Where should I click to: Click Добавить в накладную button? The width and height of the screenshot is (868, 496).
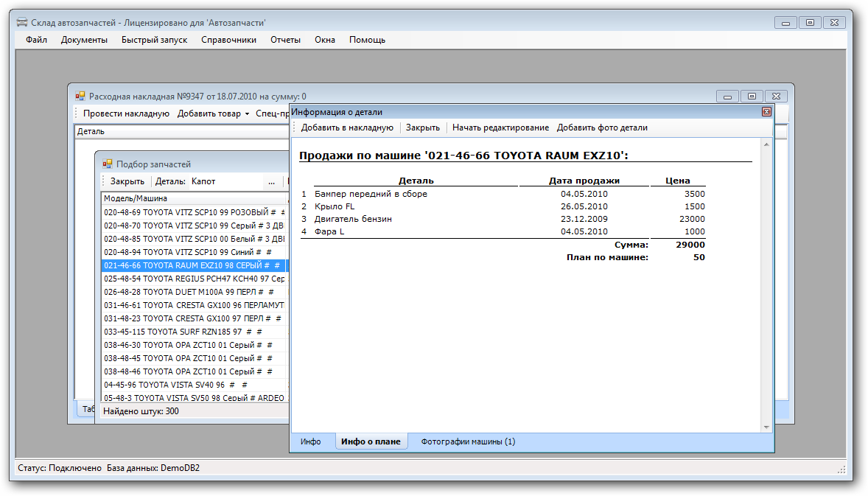[347, 128]
